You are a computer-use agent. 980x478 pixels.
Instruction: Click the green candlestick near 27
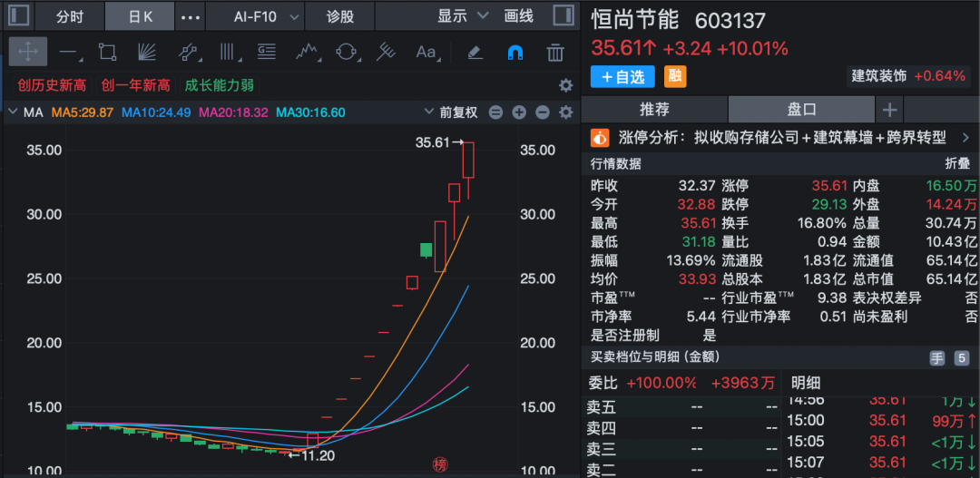coord(426,250)
